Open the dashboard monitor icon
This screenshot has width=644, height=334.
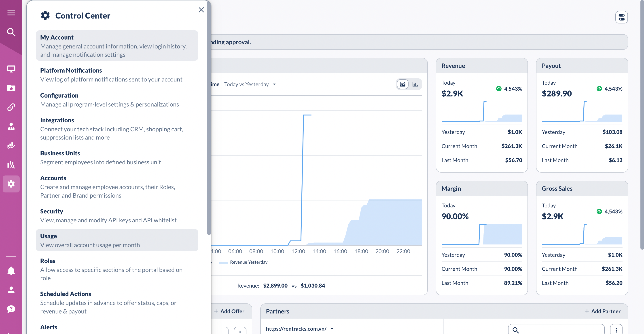(x=11, y=69)
